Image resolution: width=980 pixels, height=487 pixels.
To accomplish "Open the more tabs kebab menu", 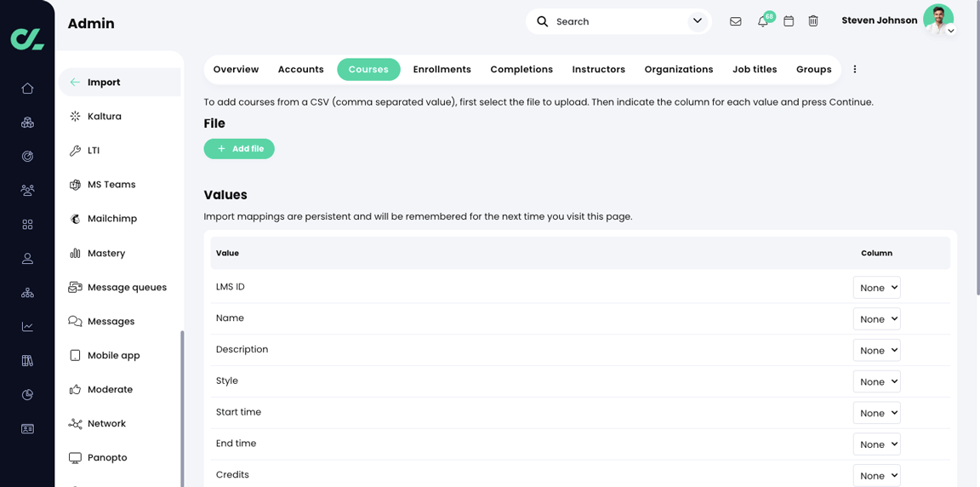I will 855,70.
